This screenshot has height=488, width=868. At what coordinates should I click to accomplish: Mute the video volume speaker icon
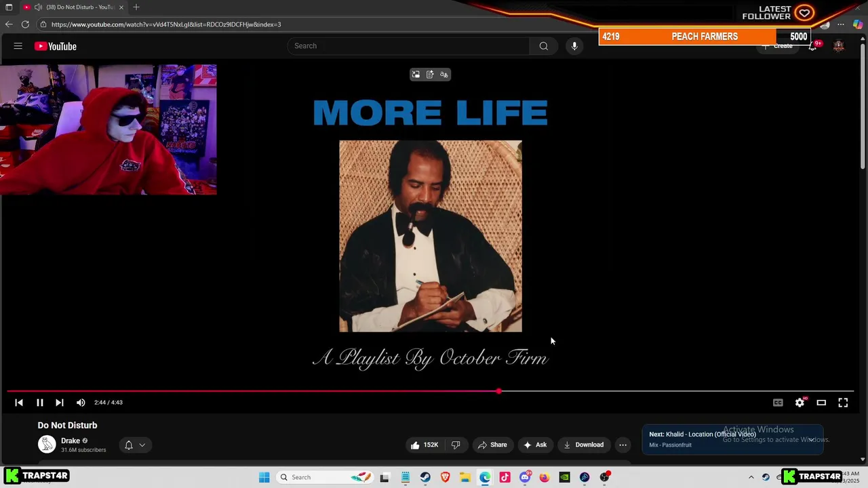tap(81, 403)
